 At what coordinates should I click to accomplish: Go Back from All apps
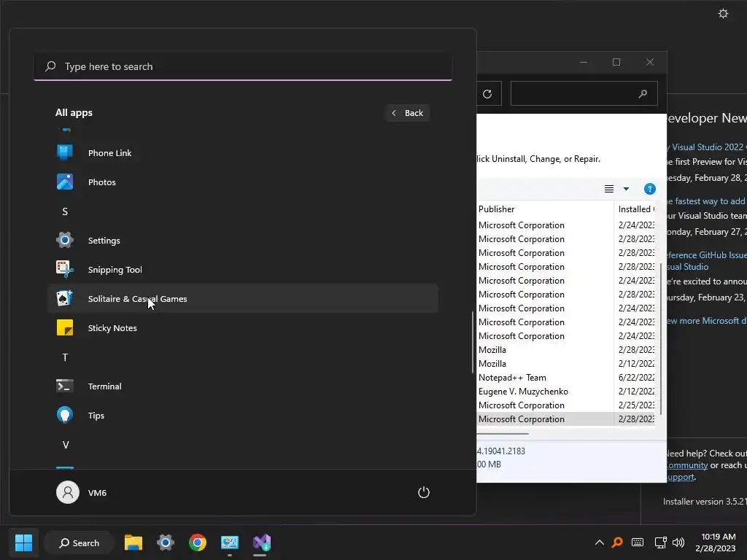point(408,113)
